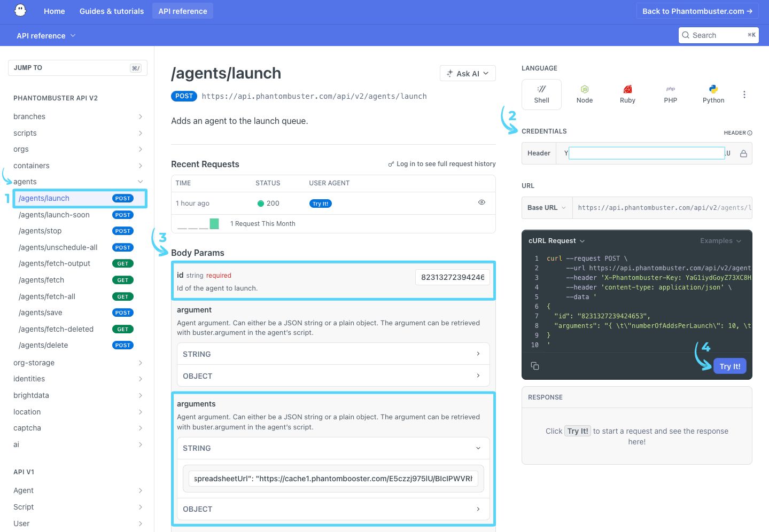The width and height of the screenshot is (769, 532).
Task: Expand argument OBJECT option
Action: [x=333, y=376]
